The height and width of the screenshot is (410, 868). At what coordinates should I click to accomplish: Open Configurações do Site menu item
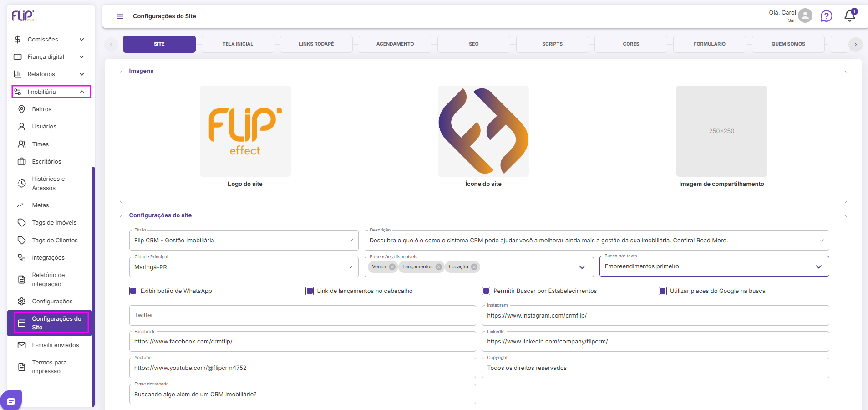tap(50, 323)
